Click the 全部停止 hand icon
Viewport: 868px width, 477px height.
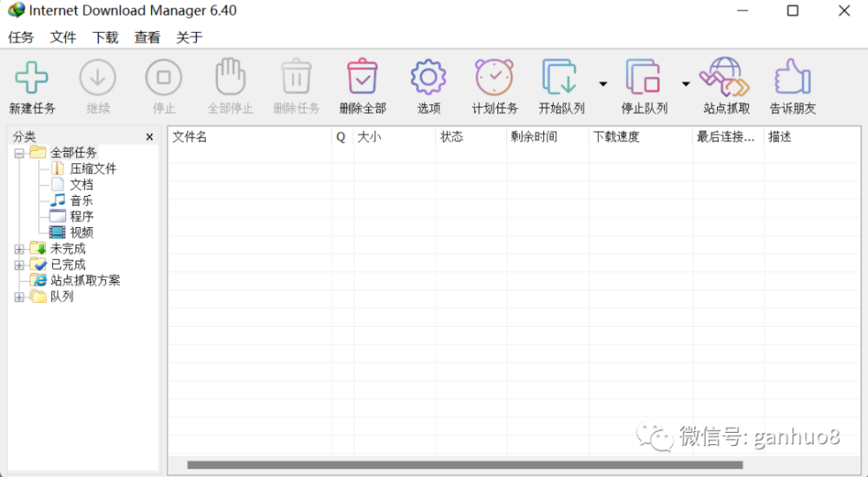click(230, 77)
